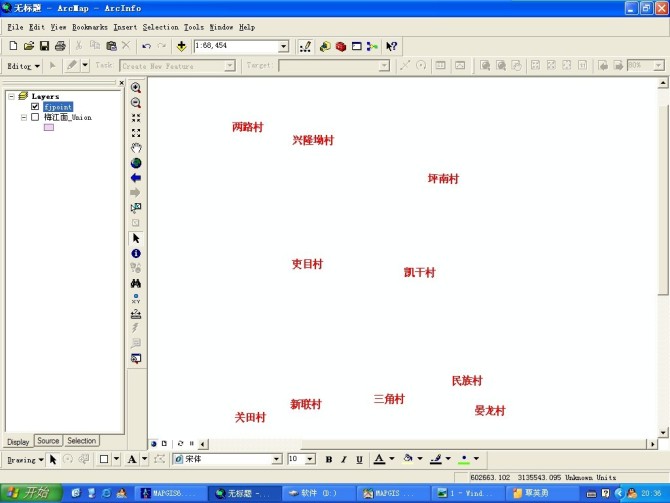
Task: Open the font name 宋体 dropdown
Action: (277, 459)
